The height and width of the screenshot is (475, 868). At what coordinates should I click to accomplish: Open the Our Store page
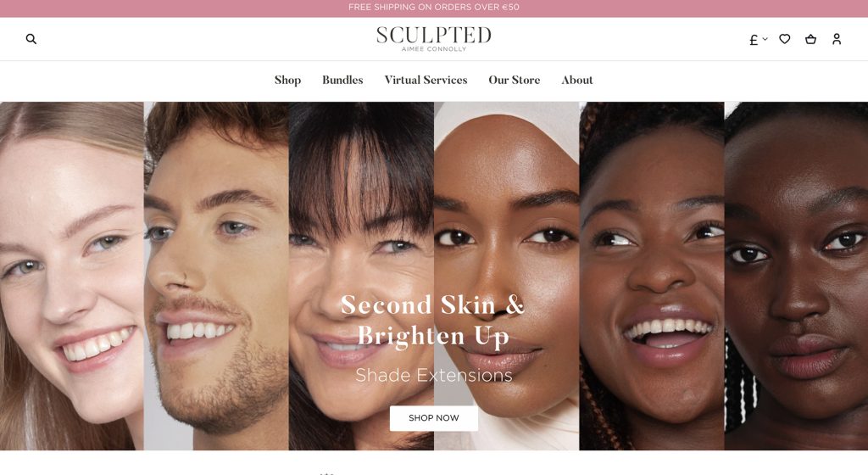pyautogui.click(x=515, y=80)
